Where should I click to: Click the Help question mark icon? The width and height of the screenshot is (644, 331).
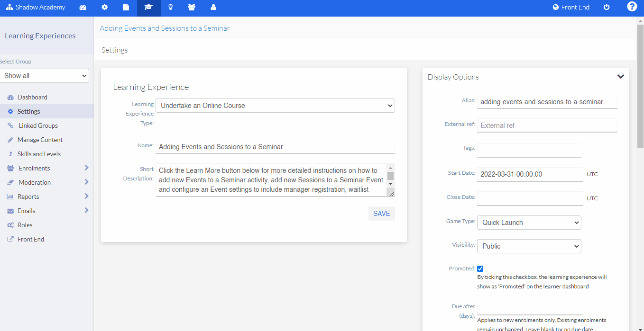click(632, 6)
